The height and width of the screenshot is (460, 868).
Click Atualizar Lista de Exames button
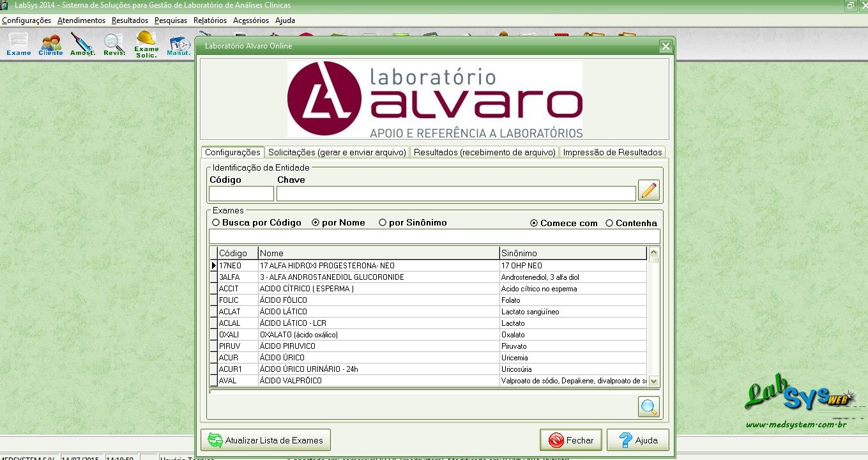[266, 440]
